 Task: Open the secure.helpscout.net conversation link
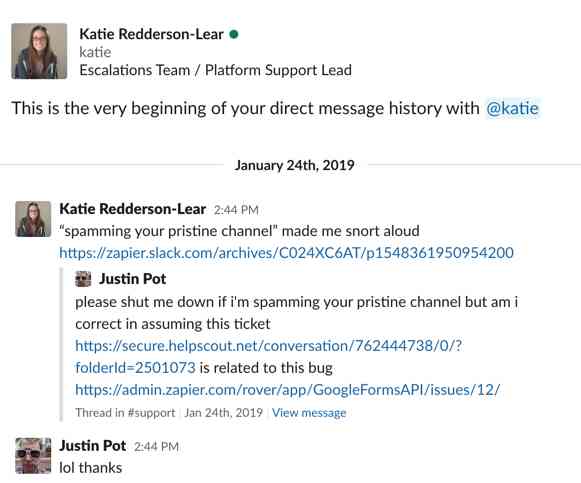(x=269, y=346)
